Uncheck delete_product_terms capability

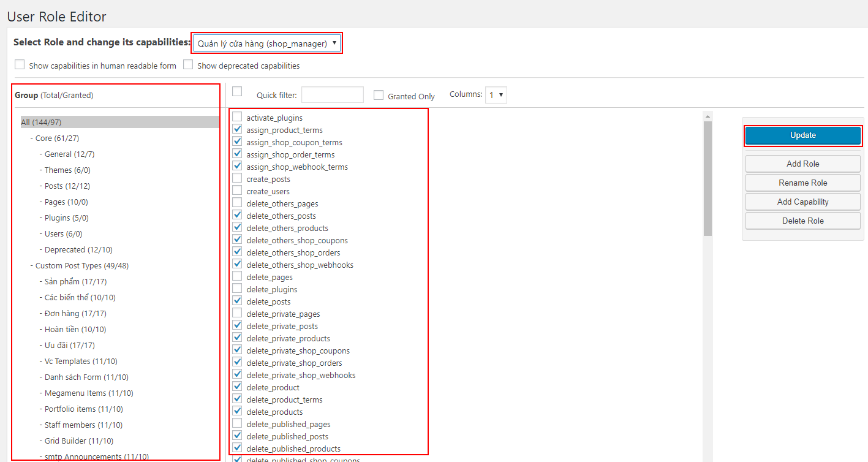pos(237,399)
